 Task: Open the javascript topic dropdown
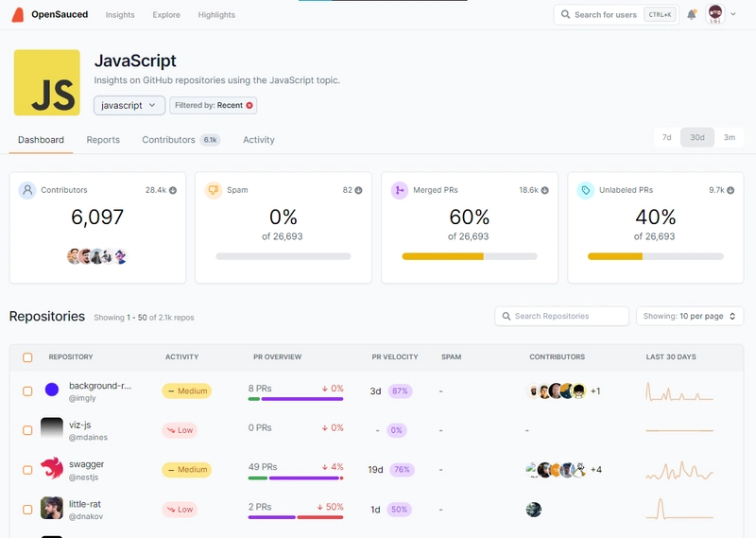tap(129, 105)
